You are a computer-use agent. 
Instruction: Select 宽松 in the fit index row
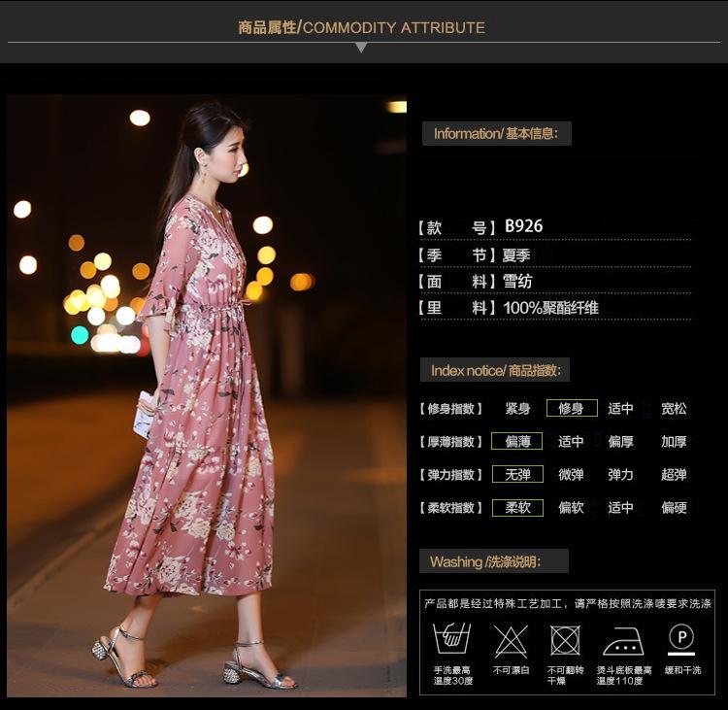674,409
